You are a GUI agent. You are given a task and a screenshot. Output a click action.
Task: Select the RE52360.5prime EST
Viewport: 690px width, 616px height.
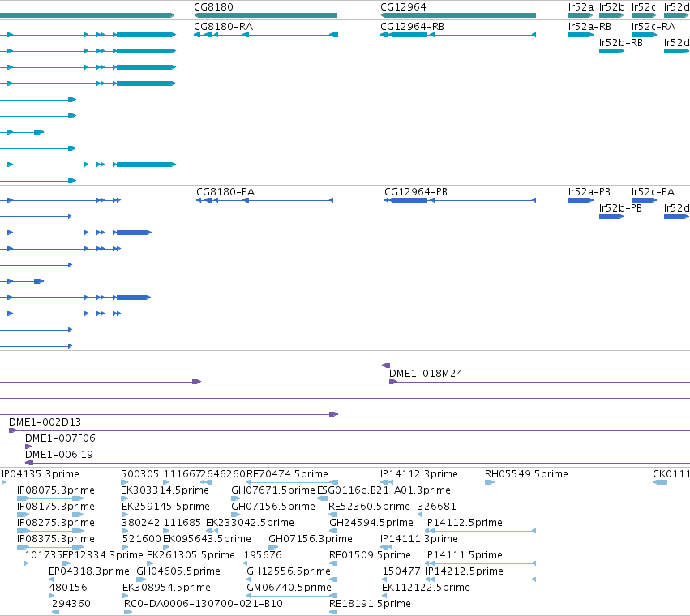[369, 507]
